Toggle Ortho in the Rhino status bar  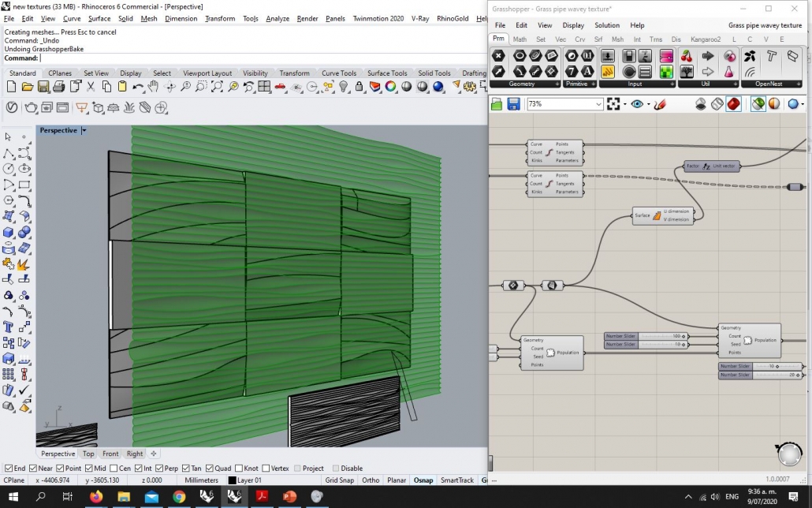371,480
